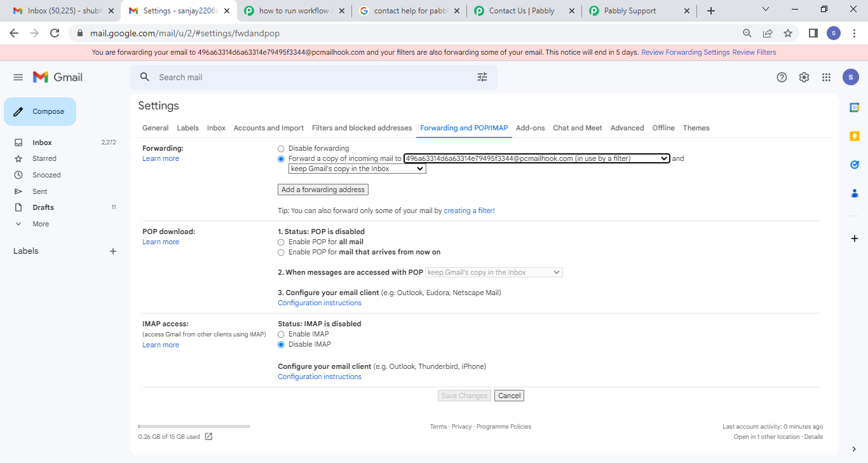The height and width of the screenshot is (463, 868).
Task: Reload the page
Action: point(55,33)
